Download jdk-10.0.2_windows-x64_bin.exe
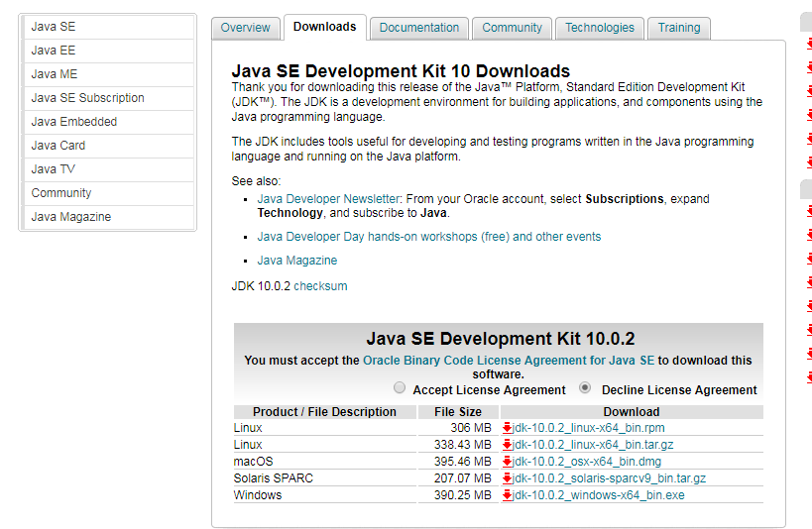 click(x=598, y=495)
